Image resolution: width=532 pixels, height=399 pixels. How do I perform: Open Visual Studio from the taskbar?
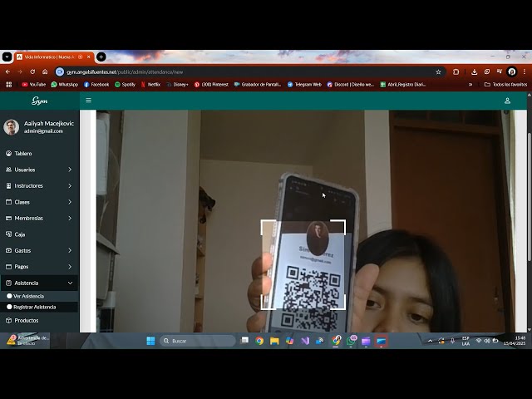pos(305,341)
